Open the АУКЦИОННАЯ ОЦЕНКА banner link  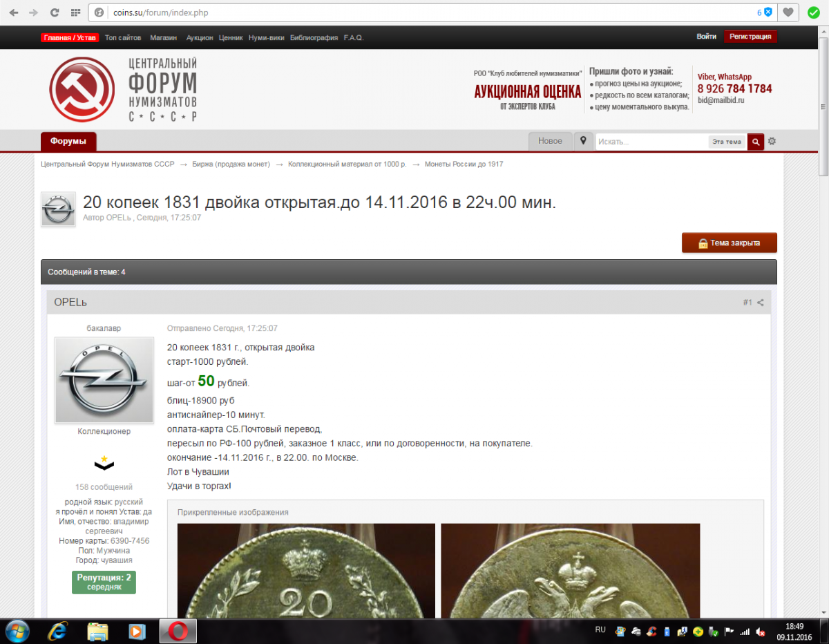pos(528,92)
